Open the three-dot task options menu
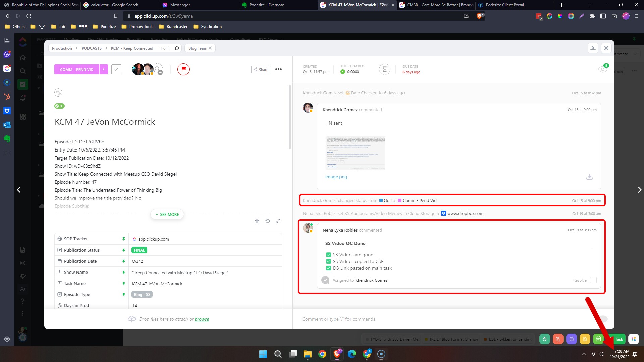Viewport: 644px width, 362px height. click(x=278, y=69)
